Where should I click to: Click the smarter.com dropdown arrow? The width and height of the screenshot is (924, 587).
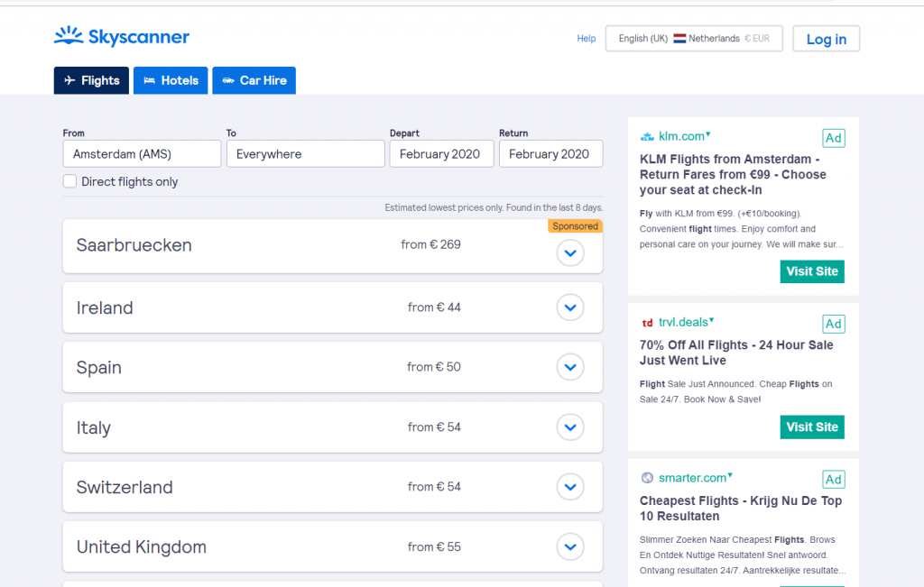[x=730, y=475]
